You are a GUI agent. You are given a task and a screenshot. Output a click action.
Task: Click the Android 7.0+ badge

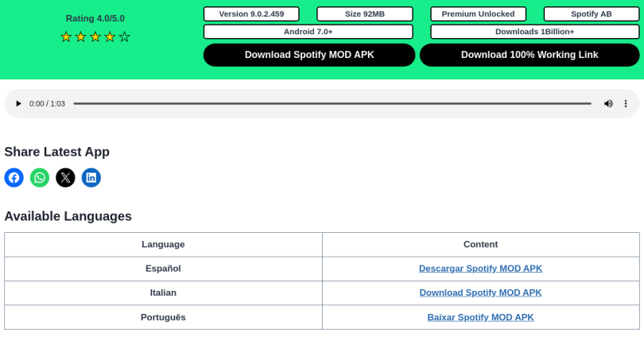pos(308,32)
